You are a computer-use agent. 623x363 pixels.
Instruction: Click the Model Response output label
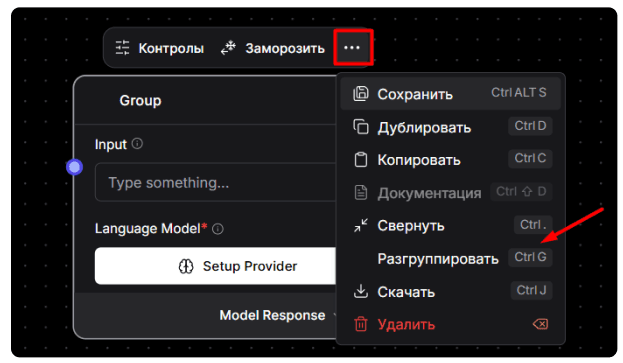click(x=272, y=315)
